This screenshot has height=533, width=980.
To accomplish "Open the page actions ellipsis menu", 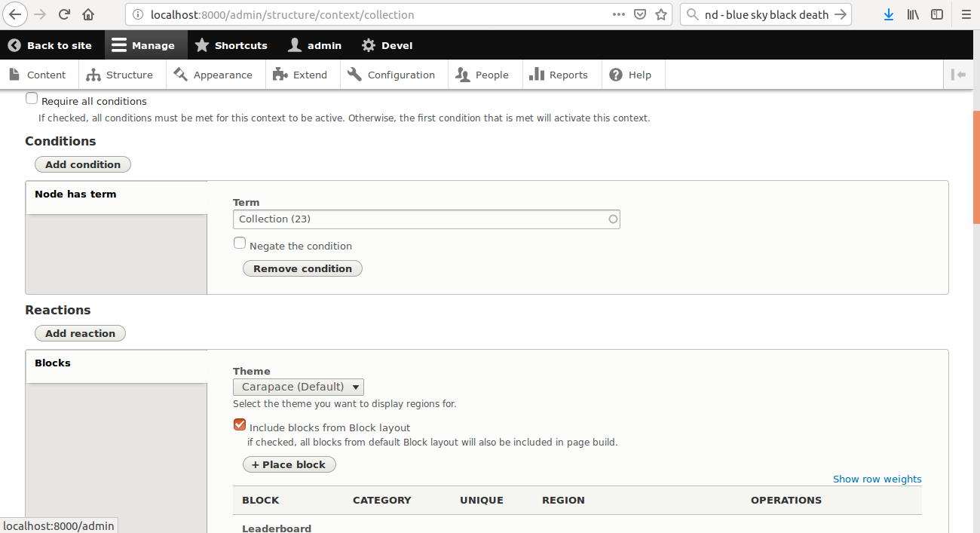I will coord(618,14).
